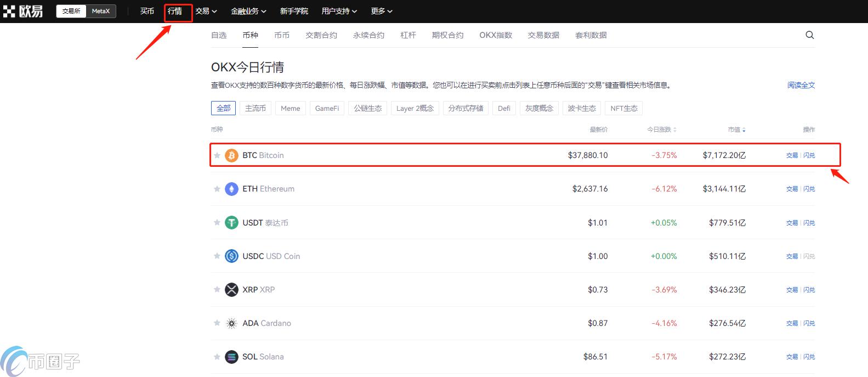868x377 pixels.
Task: Switch to the 永续合约 tab
Action: [369, 35]
